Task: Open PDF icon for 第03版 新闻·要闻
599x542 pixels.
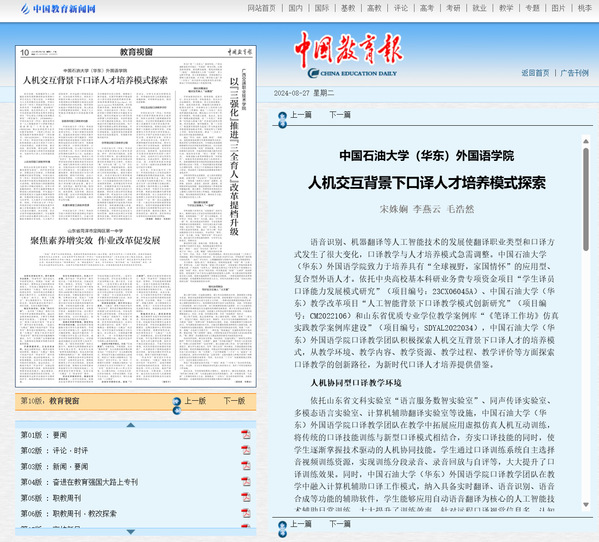Action: point(246,466)
